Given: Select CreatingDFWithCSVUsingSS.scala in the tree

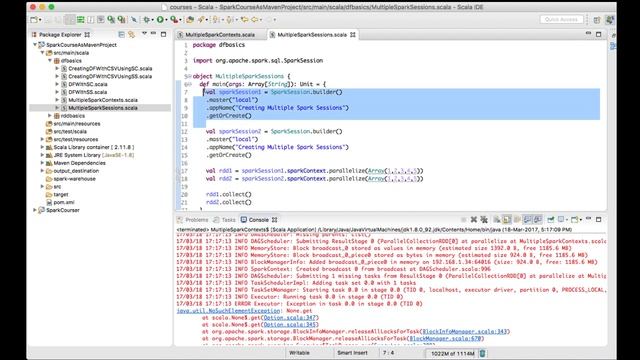Looking at the screenshot, I should [x=110, y=76].
